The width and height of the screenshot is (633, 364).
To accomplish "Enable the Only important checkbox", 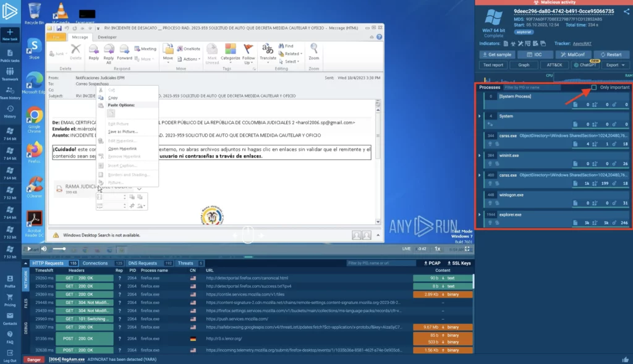I will point(594,87).
